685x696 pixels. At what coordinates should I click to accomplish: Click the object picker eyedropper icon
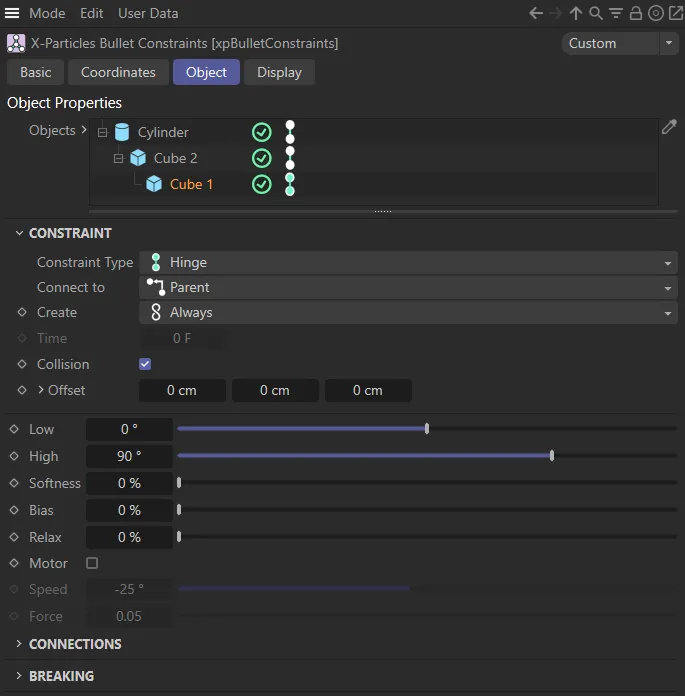[669, 127]
